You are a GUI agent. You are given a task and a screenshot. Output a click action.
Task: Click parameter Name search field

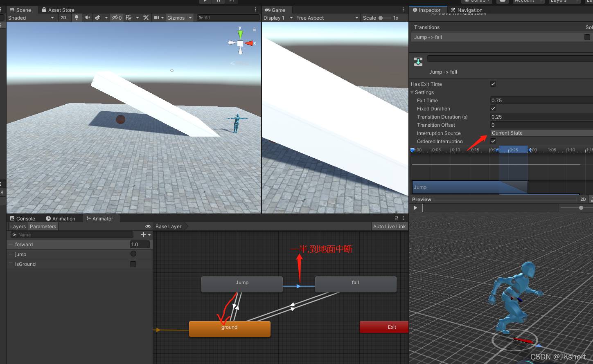(72, 235)
